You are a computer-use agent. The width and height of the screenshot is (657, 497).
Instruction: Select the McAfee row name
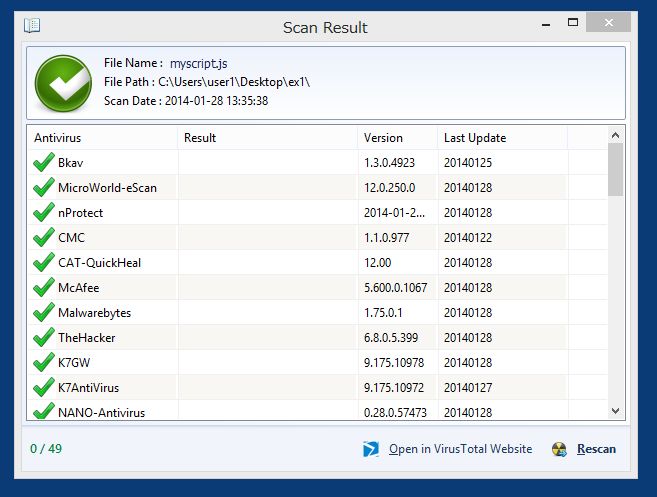pos(79,288)
